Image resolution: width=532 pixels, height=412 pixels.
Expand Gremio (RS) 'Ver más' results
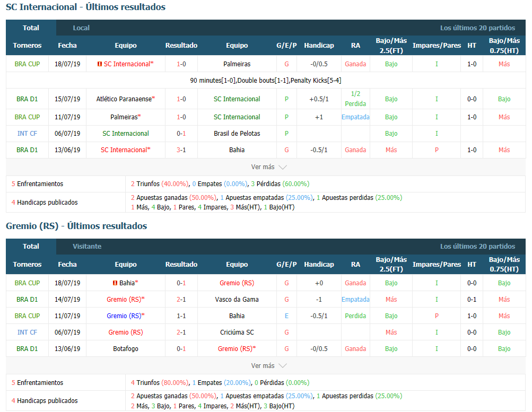pyautogui.click(x=269, y=366)
